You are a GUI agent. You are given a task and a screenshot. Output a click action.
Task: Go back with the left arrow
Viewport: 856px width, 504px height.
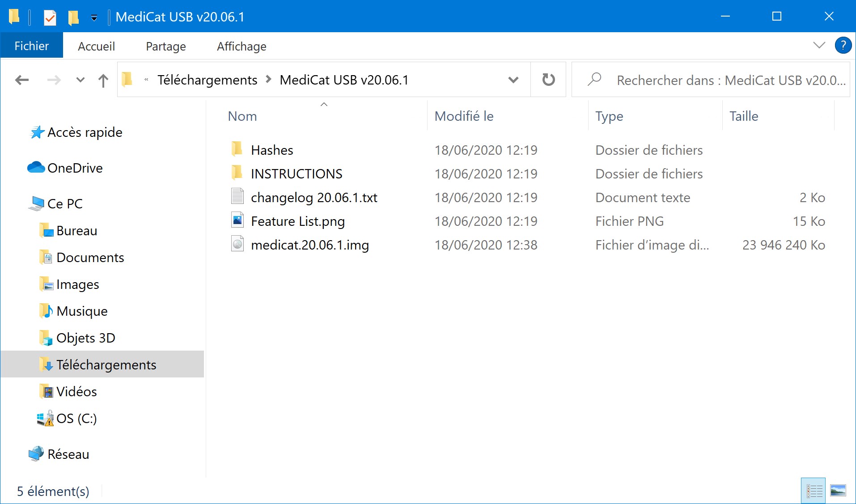click(x=22, y=80)
